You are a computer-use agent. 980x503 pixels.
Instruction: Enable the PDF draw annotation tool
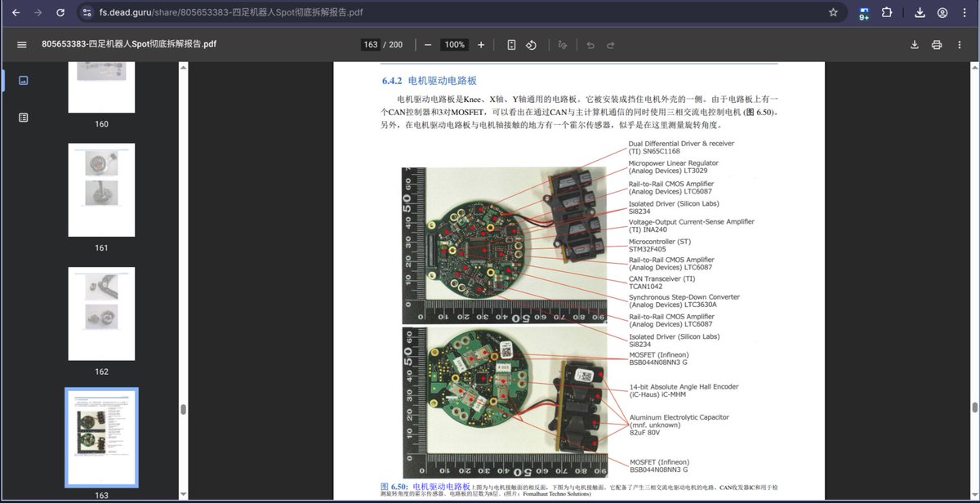tap(562, 45)
